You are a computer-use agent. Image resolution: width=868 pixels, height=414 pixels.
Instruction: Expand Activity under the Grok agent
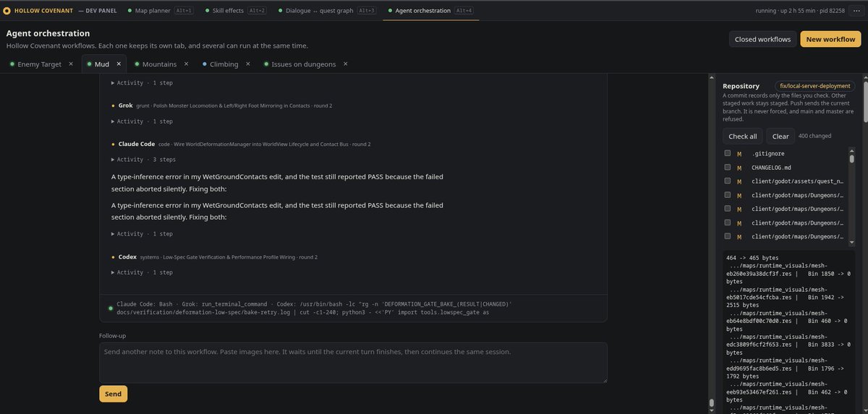click(142, 121)
